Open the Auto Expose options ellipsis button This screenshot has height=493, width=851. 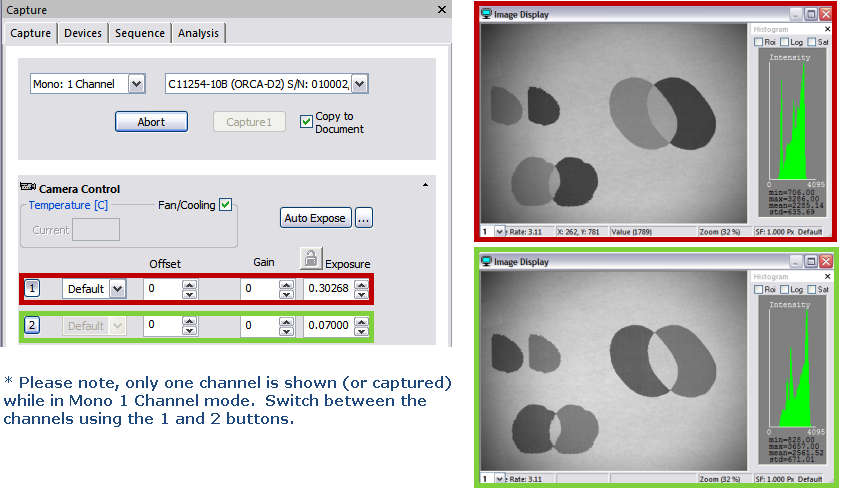(364, 217)
